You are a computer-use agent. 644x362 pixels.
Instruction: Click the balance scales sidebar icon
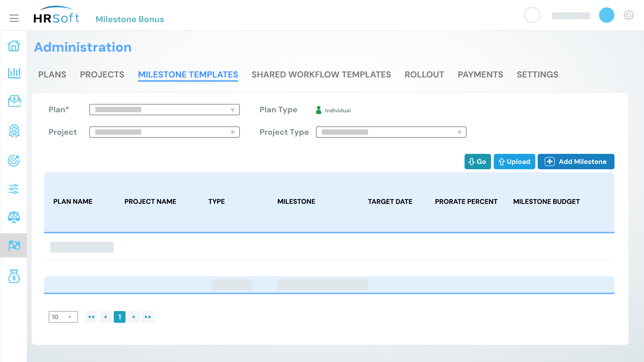[14, 217]
